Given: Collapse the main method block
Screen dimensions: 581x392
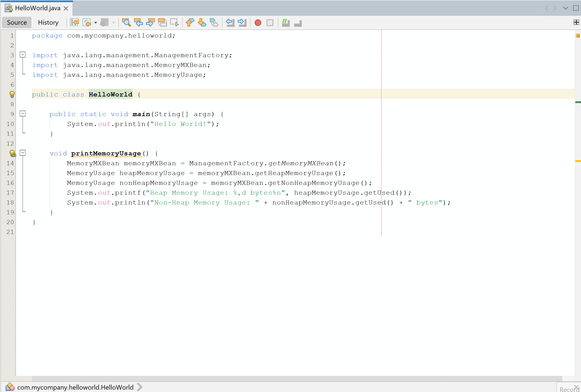Looking at the screenshot, I should 22,114.
